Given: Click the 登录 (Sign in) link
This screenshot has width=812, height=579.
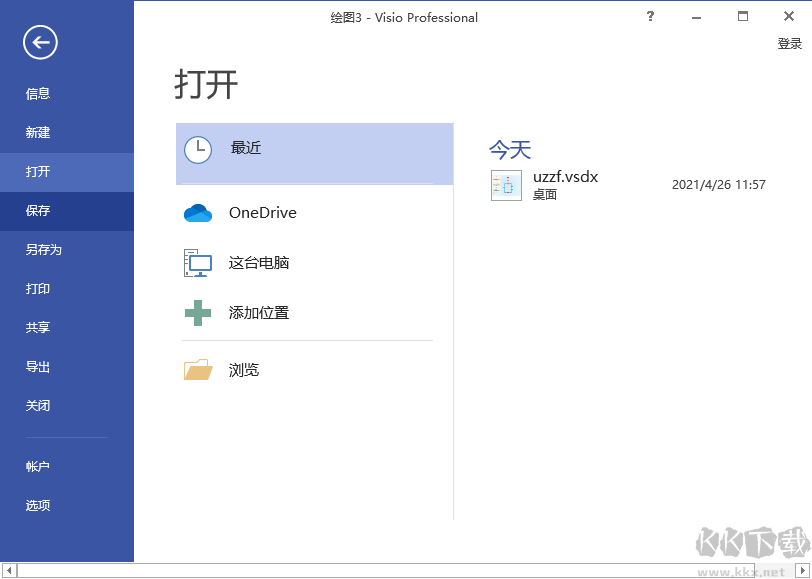Looking at the screenshot, I should (789, 44).
